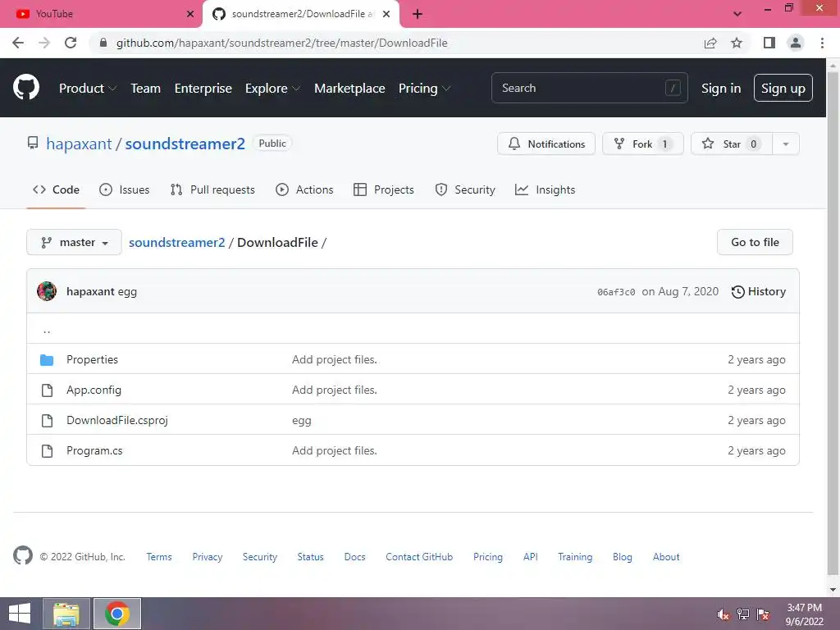Switch to the YouTube browser tab
Screen dimensions: 840x630
click(100, 14)
